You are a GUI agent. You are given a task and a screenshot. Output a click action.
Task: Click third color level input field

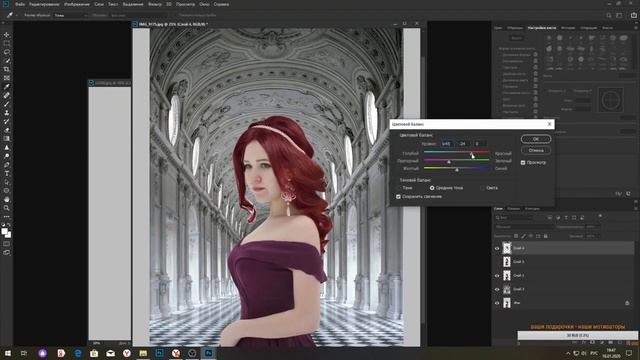coord(479,144)
